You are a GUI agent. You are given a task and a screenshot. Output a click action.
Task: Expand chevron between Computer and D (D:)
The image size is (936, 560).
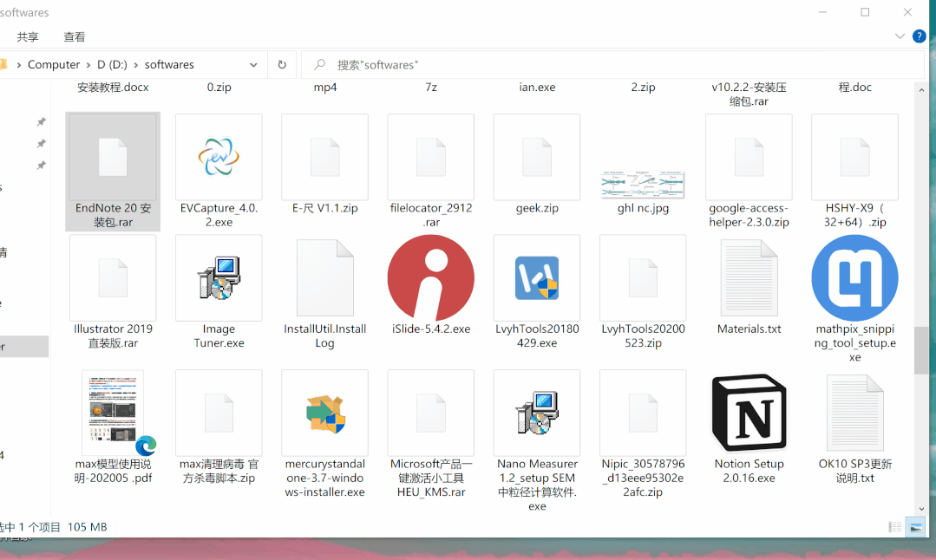88,64
